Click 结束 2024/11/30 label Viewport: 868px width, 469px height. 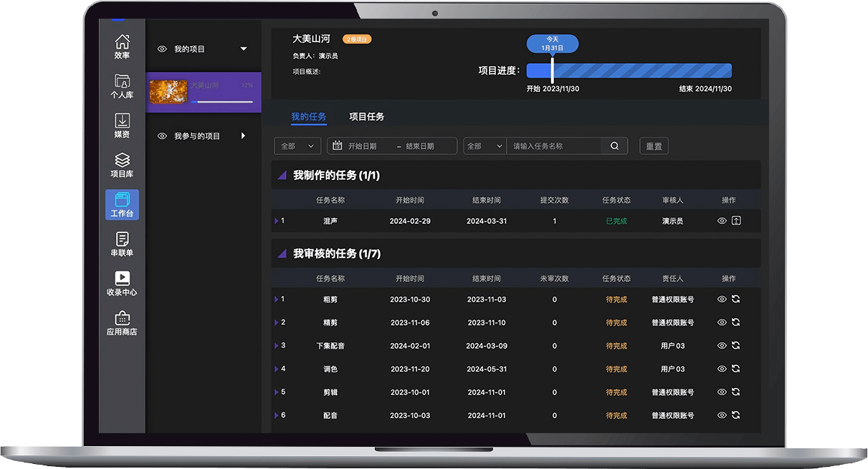pyautogui.click(x=705, y=89)
